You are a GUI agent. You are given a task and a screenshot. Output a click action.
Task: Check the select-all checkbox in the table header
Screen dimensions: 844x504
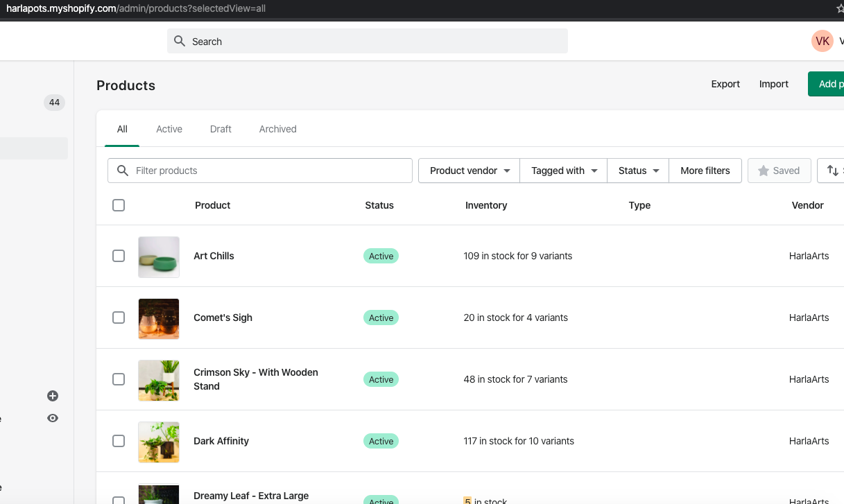click(119, 205)
